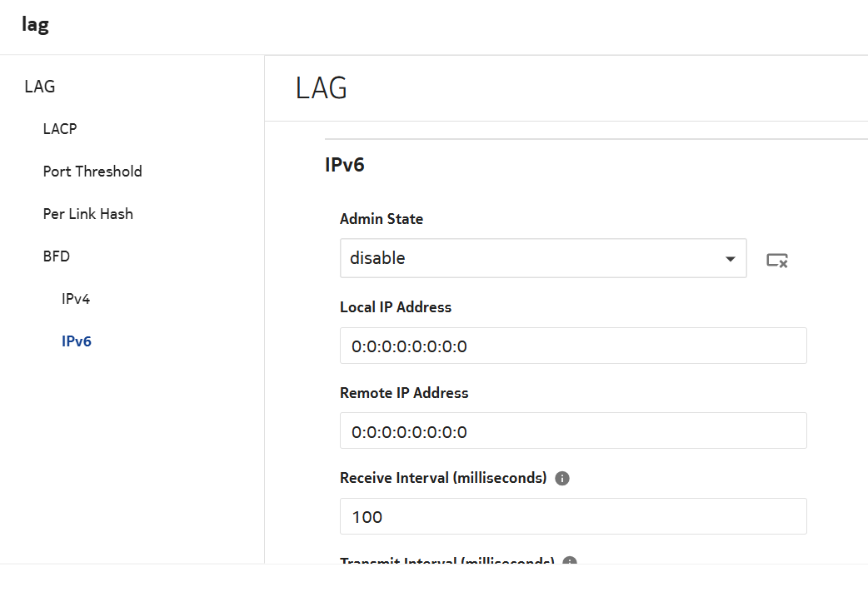Click the 'lag' page title

[x=36, y=25]
